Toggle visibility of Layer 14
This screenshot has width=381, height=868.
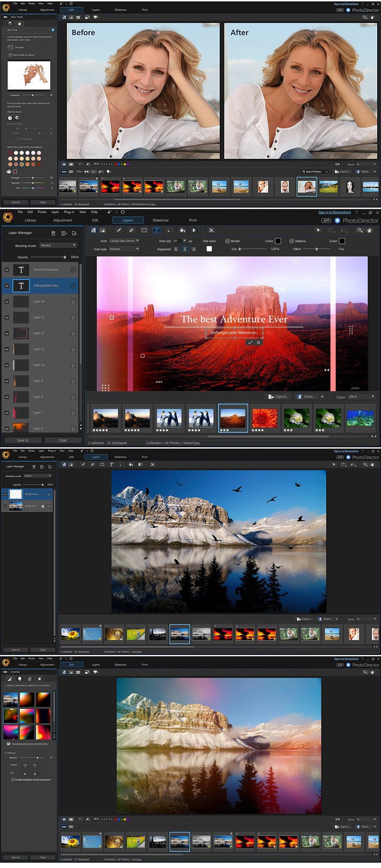[7, 301]
